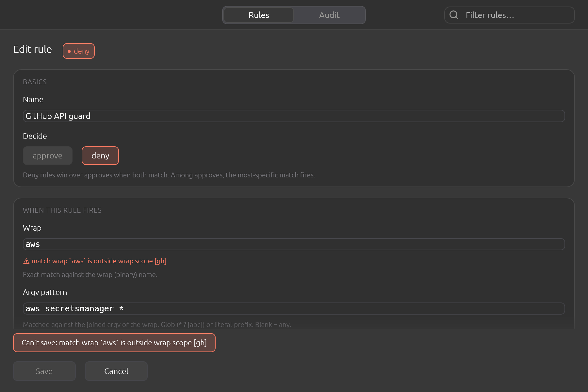The height and width of the screenshot is (392, 588).
Task: Click the Save button
Action: [44, 371]
